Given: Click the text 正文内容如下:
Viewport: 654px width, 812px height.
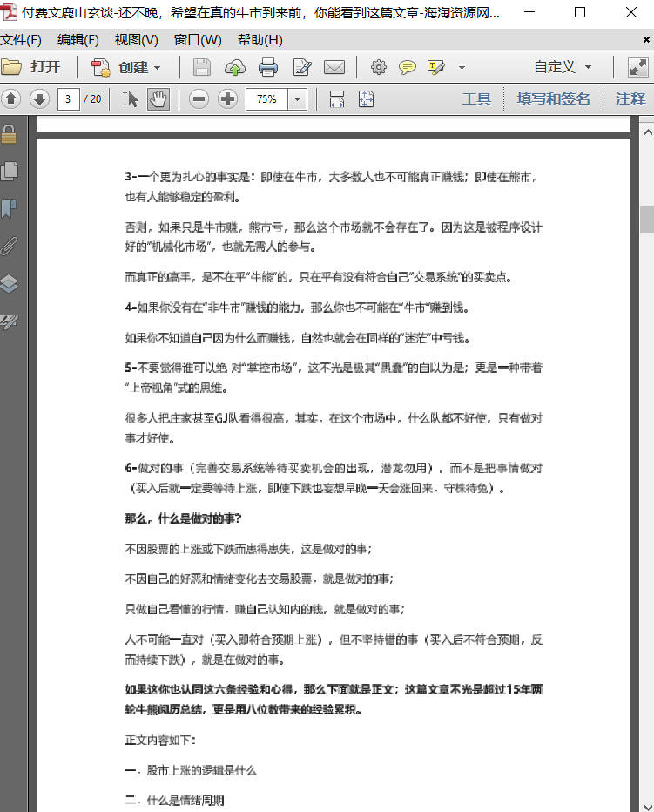Looking at the screenshot, I should [160, 740].
